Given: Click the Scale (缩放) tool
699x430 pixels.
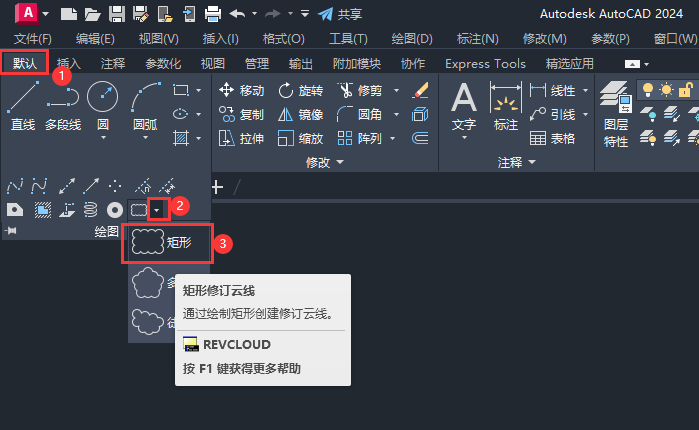Looking at the screenshot, I should point(300,139).
